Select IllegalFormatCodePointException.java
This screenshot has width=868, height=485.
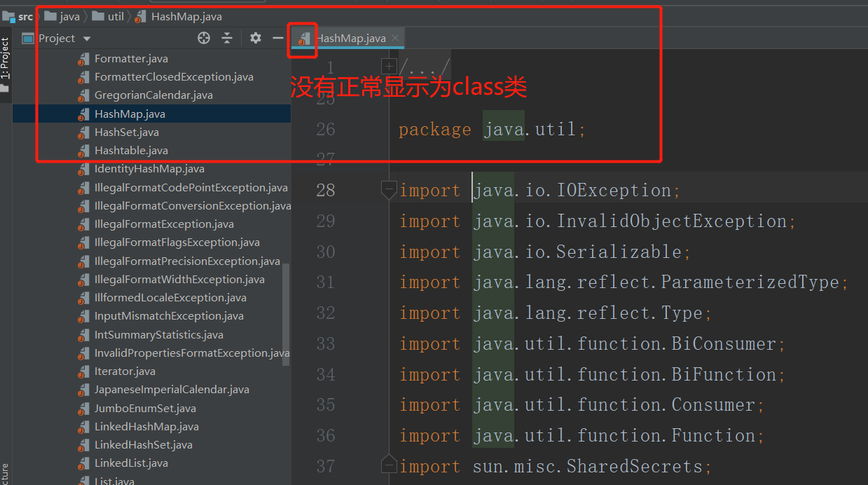191,188
